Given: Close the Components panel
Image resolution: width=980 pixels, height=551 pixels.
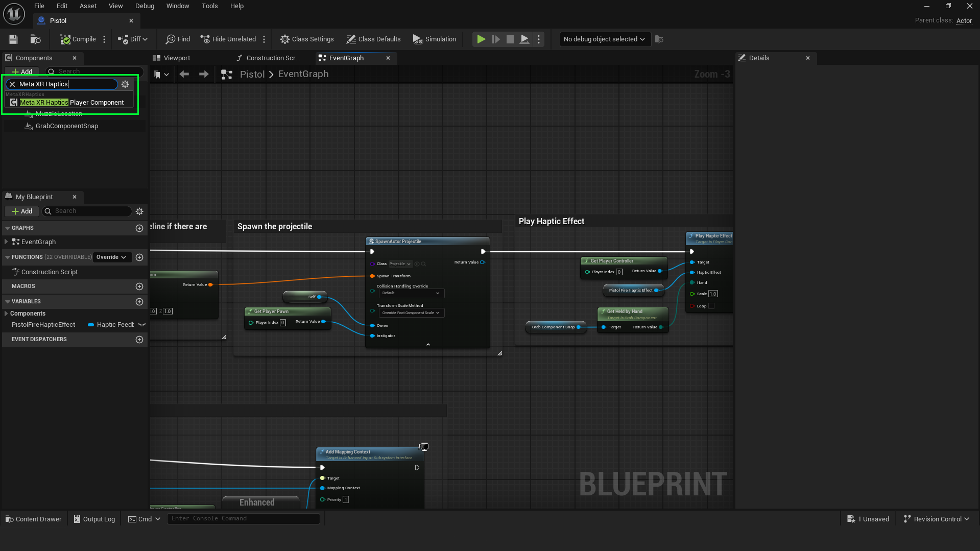Looking at the screenshot, I should (x=75, y=58).
